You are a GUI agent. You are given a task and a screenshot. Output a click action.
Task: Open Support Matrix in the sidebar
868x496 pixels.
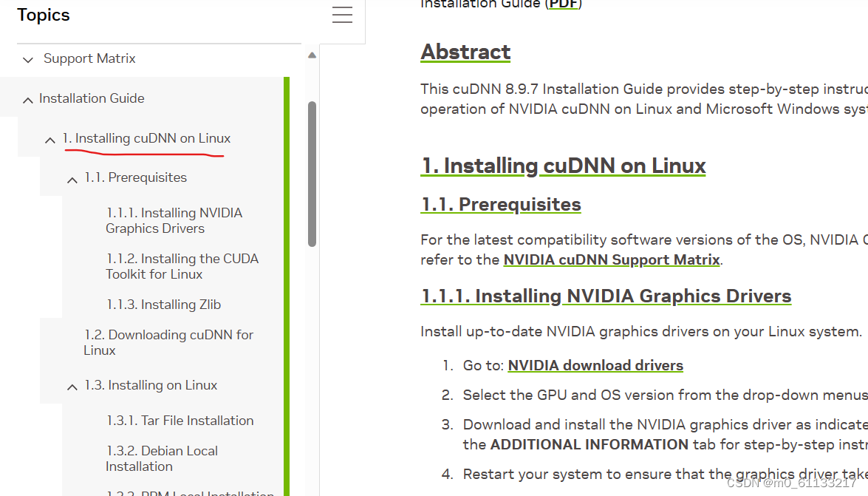coord(89,58)
